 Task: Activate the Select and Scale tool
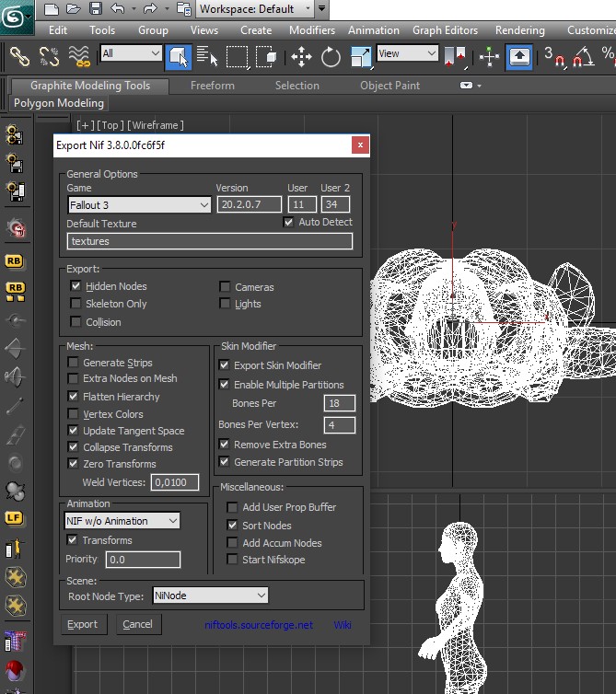pos(360,57)
